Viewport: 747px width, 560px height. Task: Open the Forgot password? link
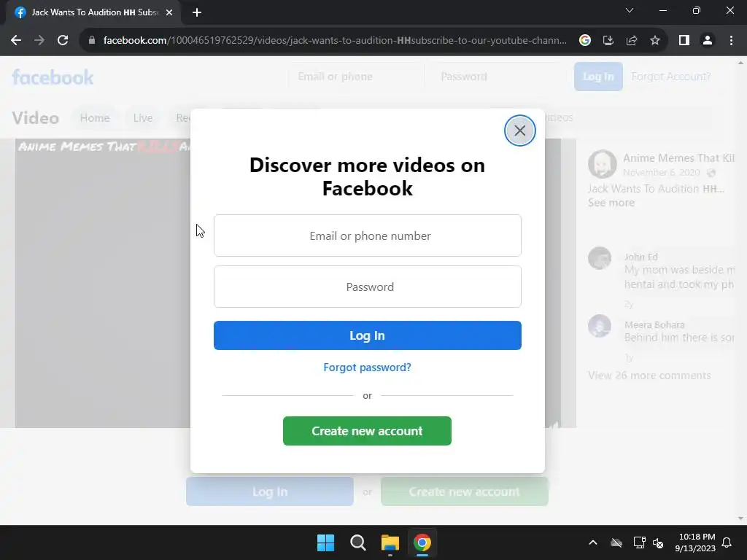[368, 367]
